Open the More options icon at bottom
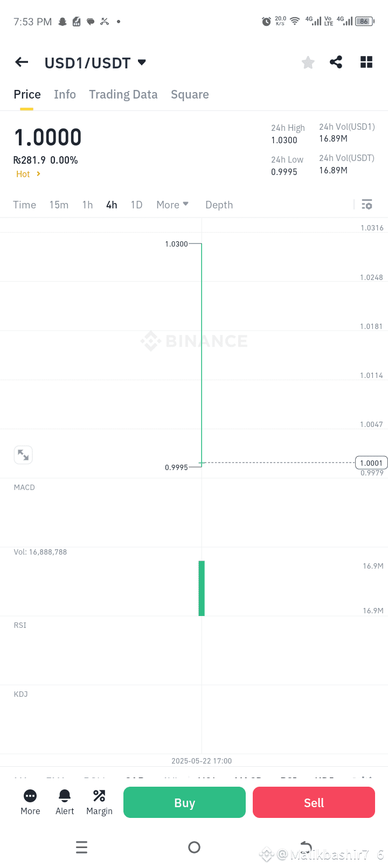 point(30,802)
